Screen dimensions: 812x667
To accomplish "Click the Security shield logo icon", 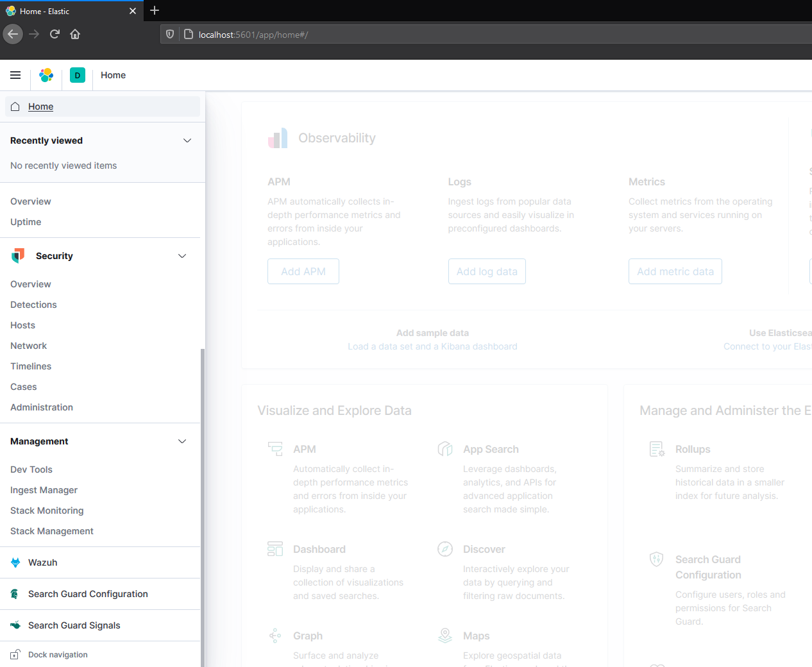I will pos(18,256).
